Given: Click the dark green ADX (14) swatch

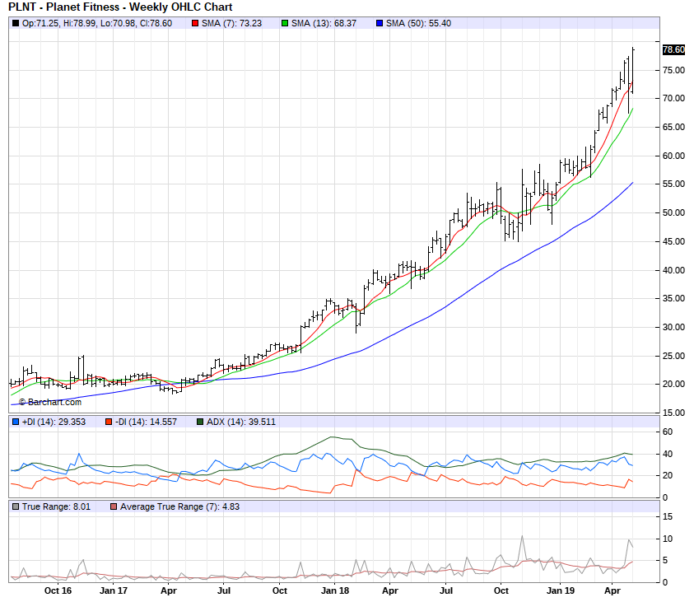Looking at the screenshot, I should [199, 422].
